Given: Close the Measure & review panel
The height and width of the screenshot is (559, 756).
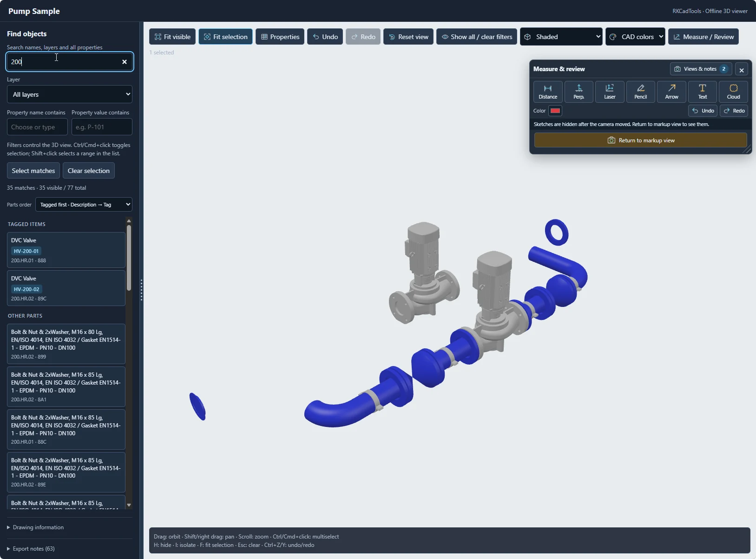Looking at the screenshot, I should (x=742, y=70).
